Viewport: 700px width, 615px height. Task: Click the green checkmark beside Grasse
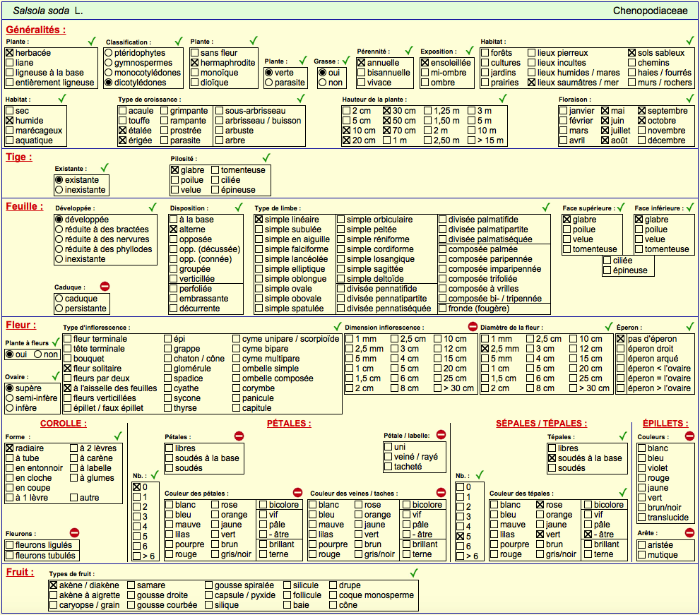click(x=346, y=60)
